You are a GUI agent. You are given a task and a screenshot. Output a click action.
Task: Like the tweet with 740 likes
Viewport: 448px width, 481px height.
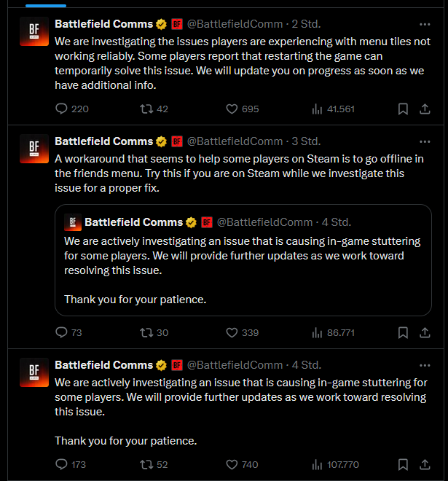[x=232, y=464]
